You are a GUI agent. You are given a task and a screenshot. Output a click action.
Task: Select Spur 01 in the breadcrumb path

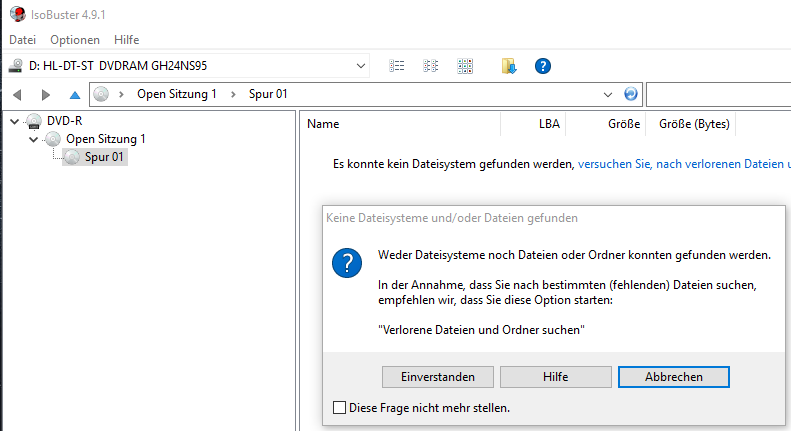(x=268, y=94)
